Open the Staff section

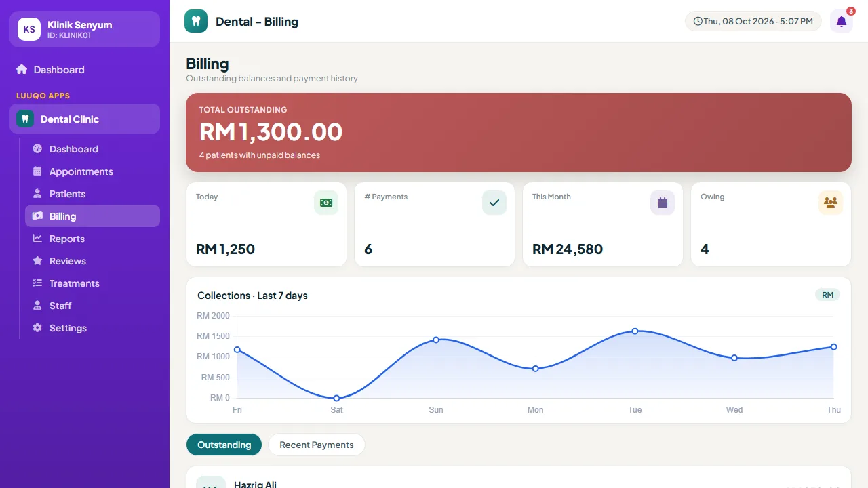tap(92, 306)
